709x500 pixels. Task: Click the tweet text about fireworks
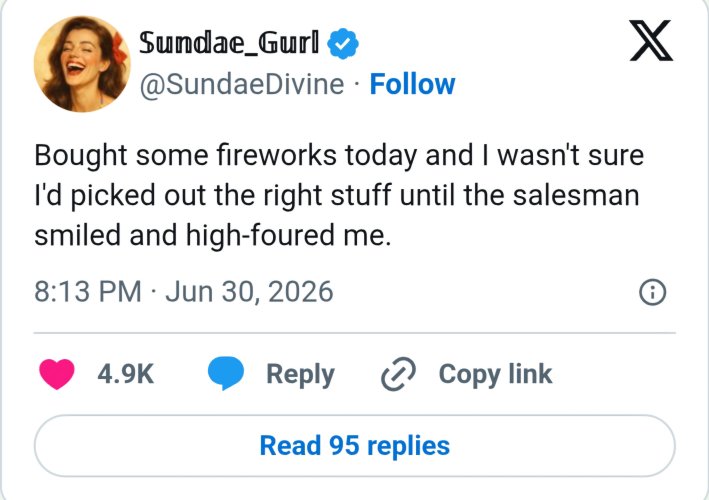point(339,195)
